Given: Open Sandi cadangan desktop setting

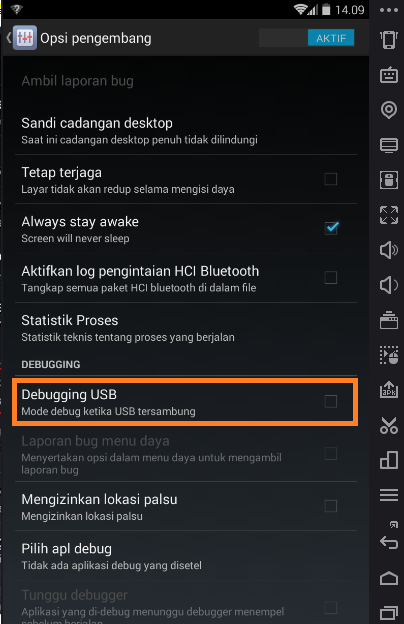Looking at the screenshot, I should [186, 131].
